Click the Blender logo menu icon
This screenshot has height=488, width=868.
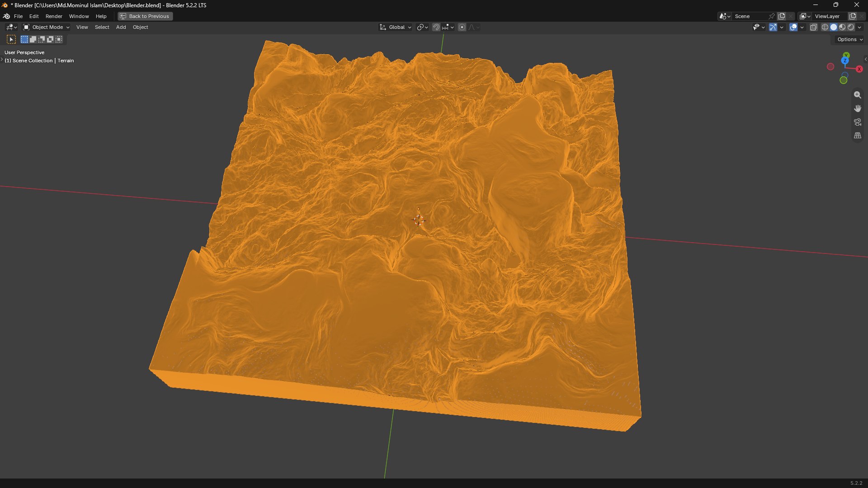pos(6,16)
